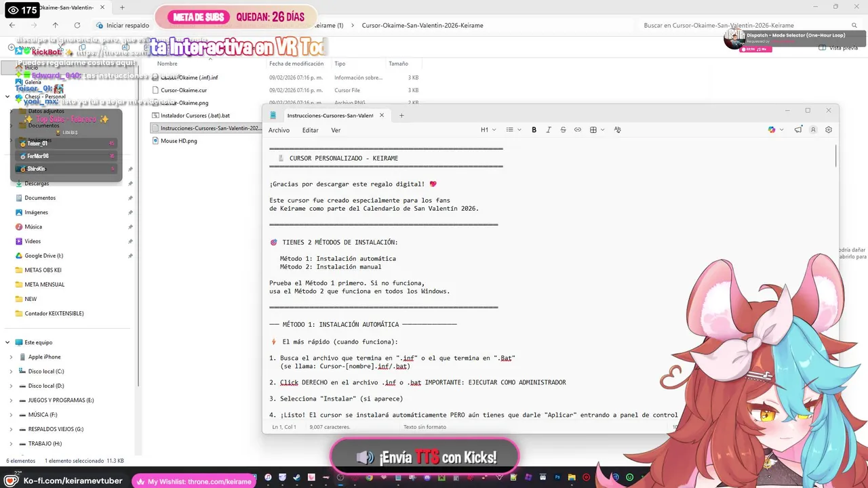
Task: Open Música in the sidebar
Action: [x=33, y=227]
